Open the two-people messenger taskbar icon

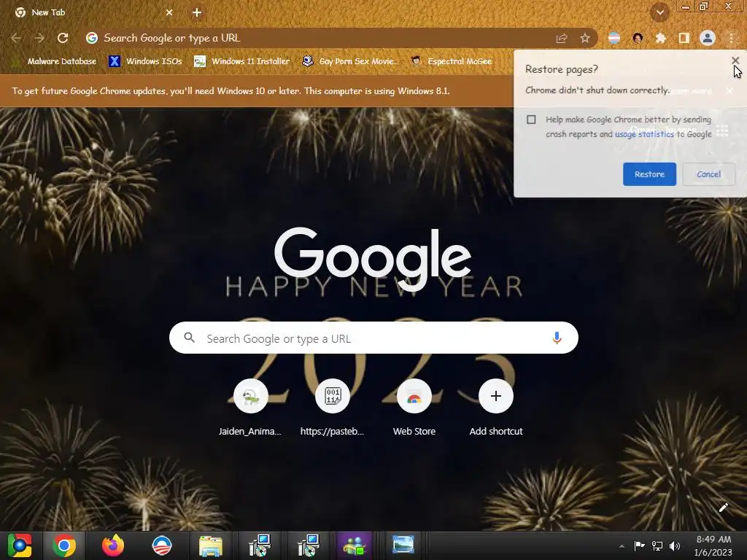(354, 545)
